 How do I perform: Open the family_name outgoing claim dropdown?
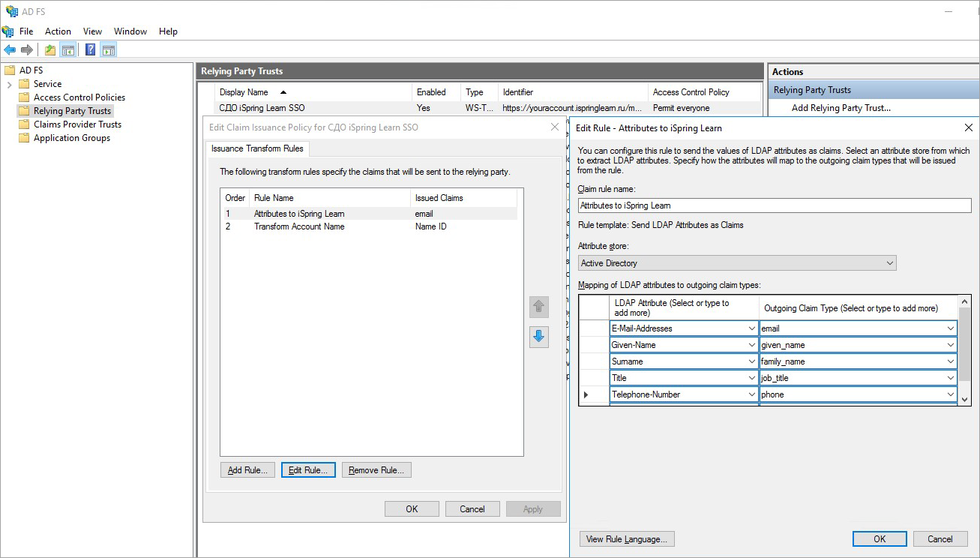pyautogui.click(x=951, y=361)
